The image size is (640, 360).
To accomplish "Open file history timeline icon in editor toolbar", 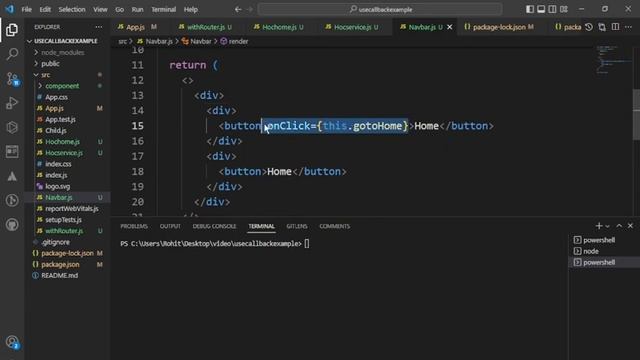I will tap(589, 27).
